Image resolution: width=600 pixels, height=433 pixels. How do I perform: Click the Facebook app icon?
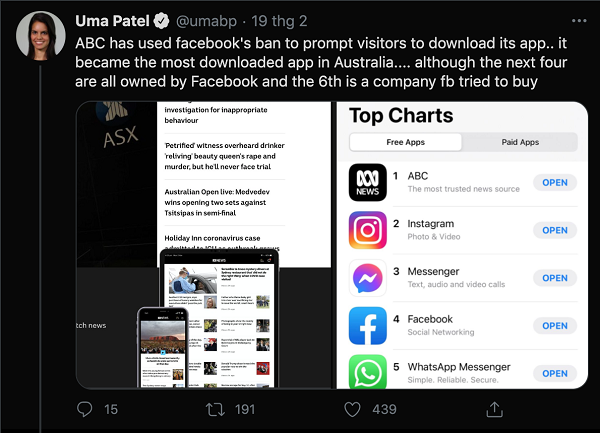(x=367, y=326)
